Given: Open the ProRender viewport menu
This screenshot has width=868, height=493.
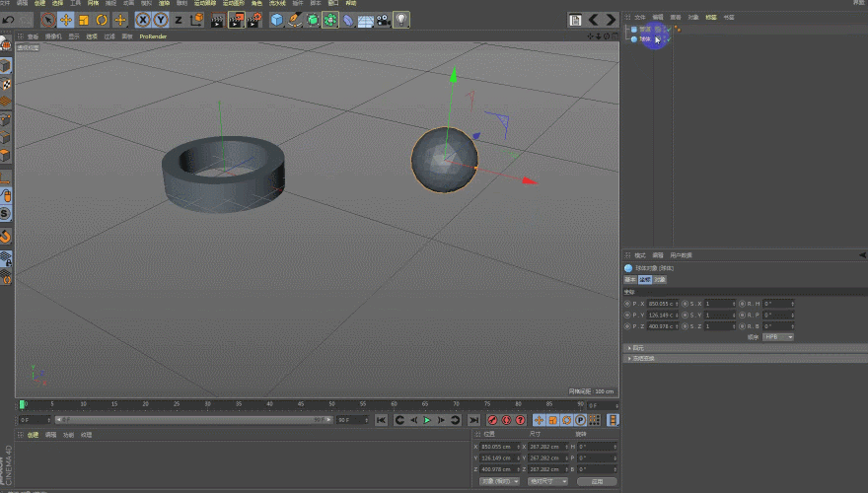Looking at the screenshot, I should click(153, 36).
